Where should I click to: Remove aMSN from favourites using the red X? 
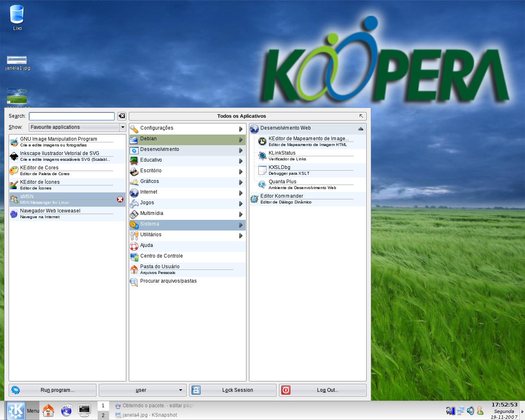120,199
